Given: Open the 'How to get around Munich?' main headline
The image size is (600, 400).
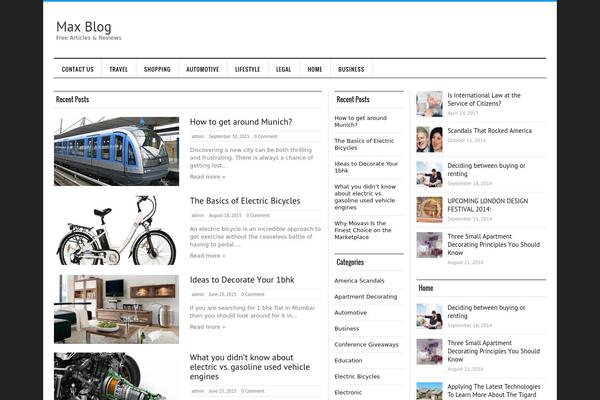Looking at the screenshot, I should (x=241, y=122).
